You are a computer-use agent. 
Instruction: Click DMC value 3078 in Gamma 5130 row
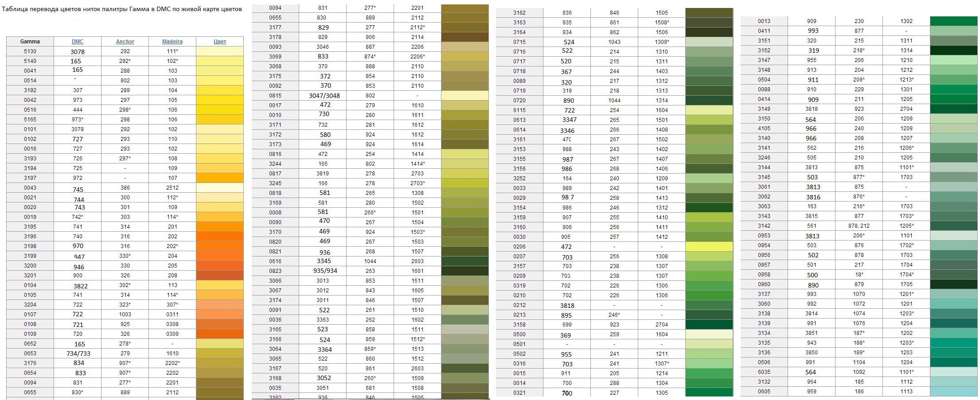78,52
